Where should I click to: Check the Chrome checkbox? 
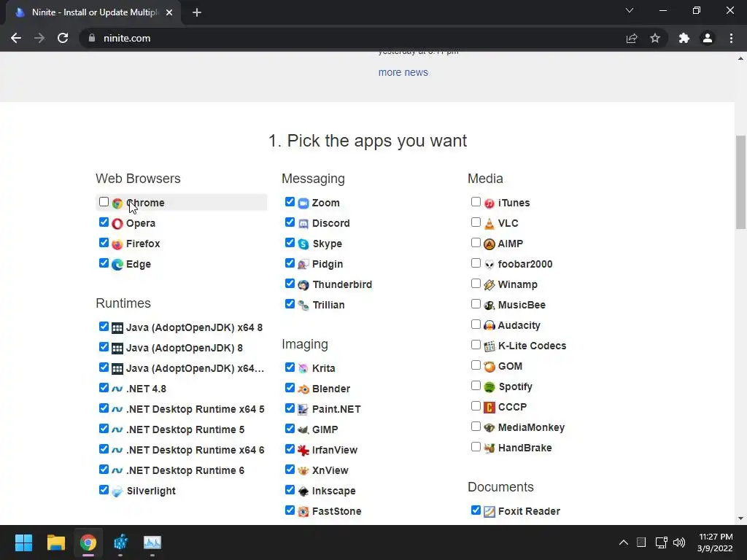pos(104,202)
